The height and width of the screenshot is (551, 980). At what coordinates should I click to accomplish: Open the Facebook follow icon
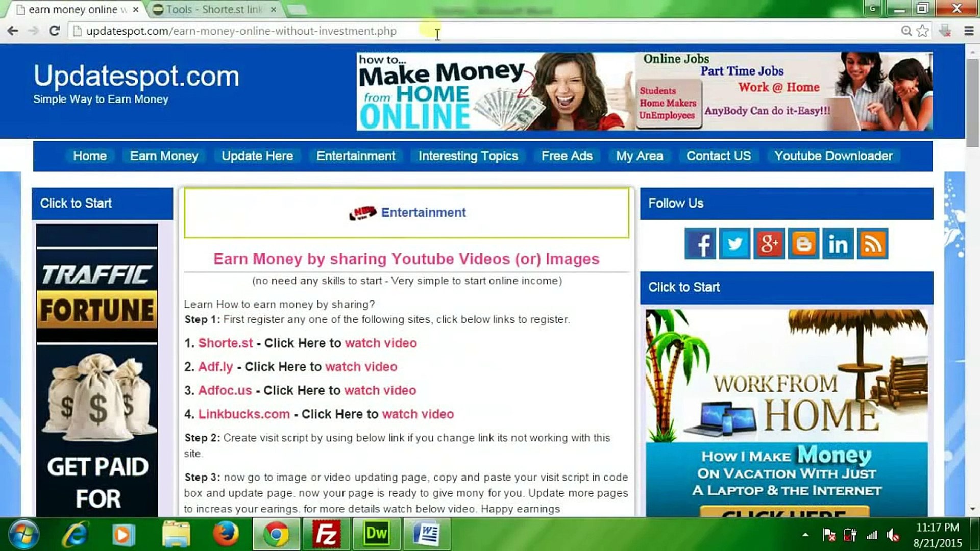click(x=700, y=244)
